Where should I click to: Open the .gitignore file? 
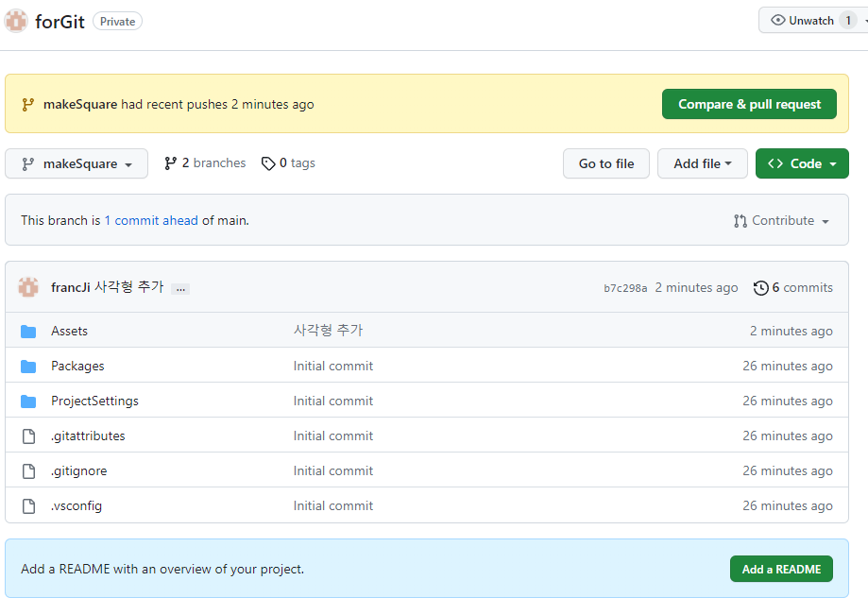[x=79, y=470]
